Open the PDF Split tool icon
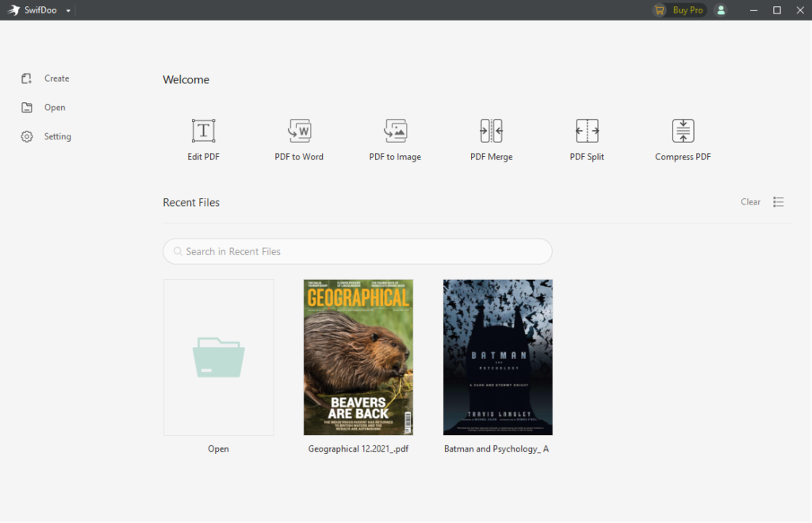The width and height of the screenshot is (812, 523). pos(588,131)
